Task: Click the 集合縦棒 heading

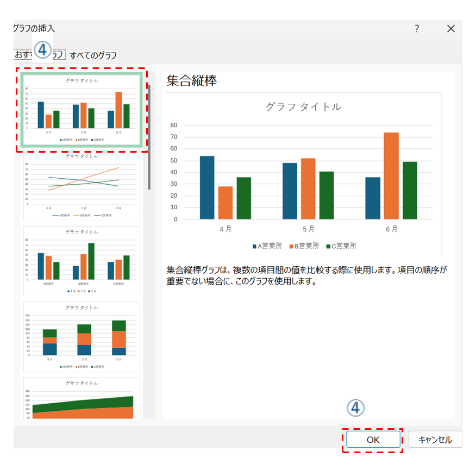Action: point(192,81)
